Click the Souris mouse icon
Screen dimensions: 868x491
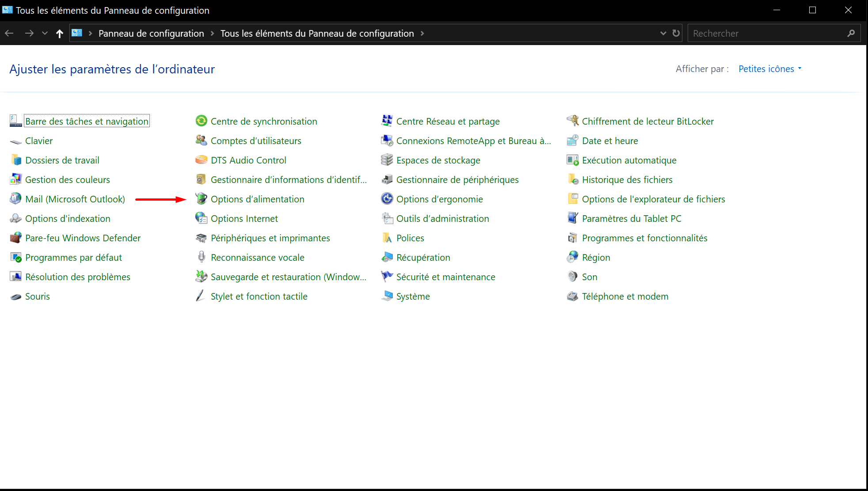(x=15, y=296)
